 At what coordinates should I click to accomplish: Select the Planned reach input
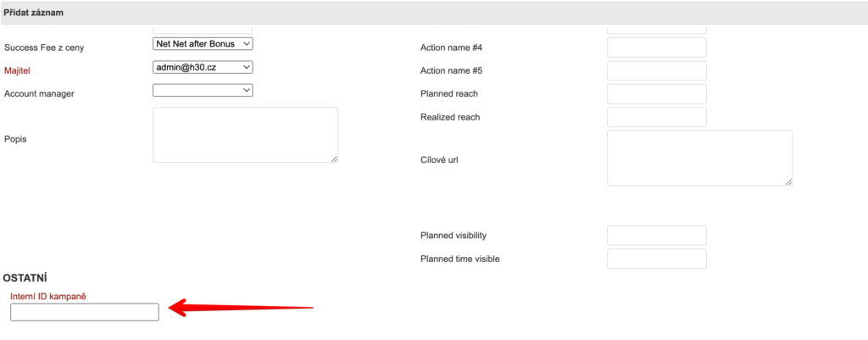click(656, 93)
